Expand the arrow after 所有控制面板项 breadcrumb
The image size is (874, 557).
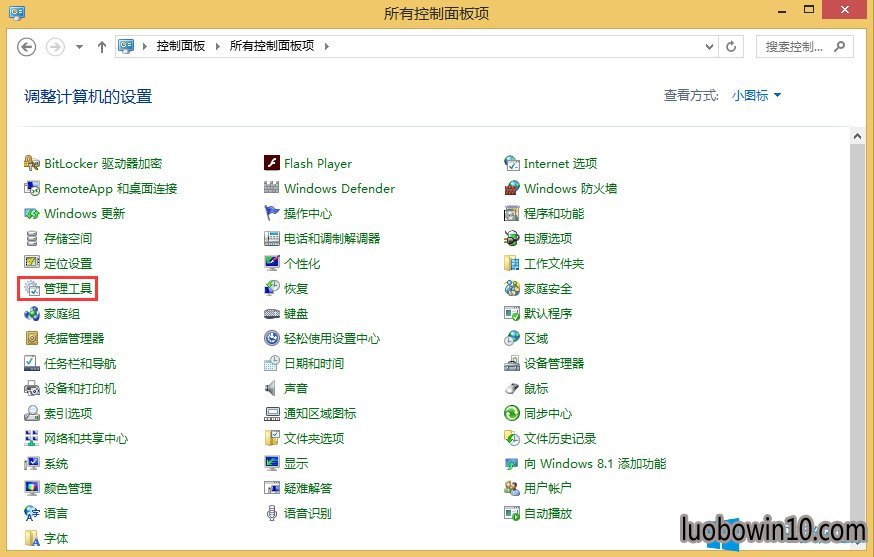point(327,46)
